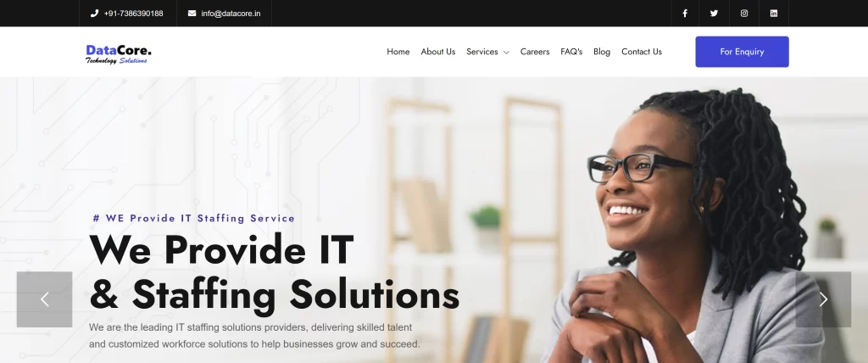This screenshot has height=363, width=868.
Task: Click the For Enquiry button
Action: pos(742,52)
